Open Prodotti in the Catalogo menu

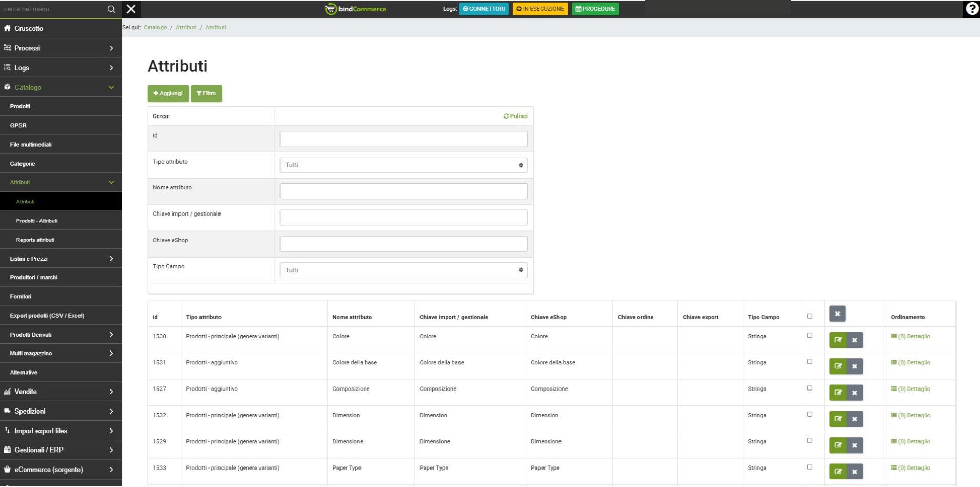point(20,106)
